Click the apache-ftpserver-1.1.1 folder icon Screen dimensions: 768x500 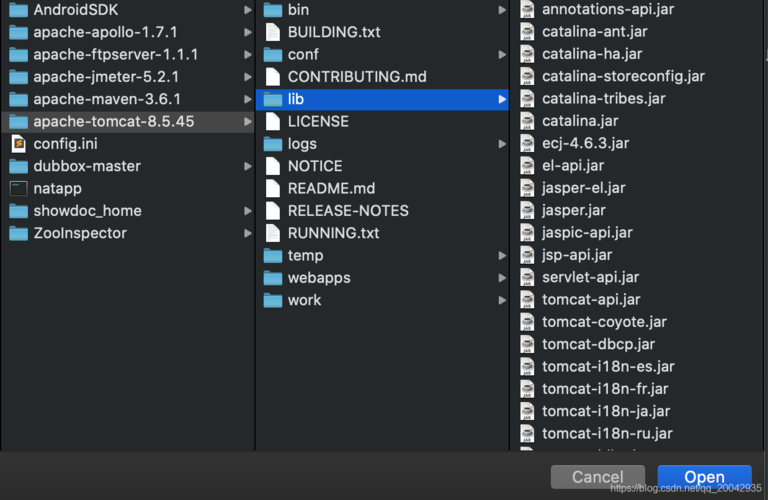19,54
